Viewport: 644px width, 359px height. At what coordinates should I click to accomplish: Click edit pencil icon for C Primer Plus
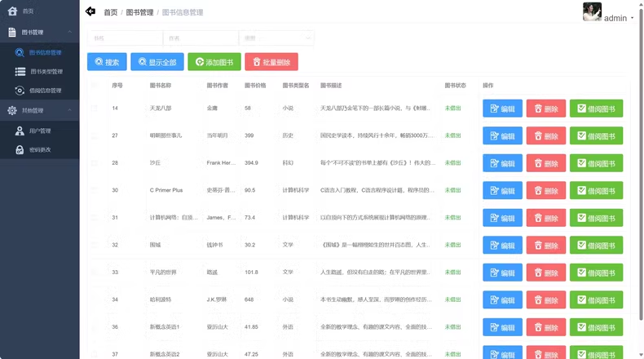tap(495, 190)
